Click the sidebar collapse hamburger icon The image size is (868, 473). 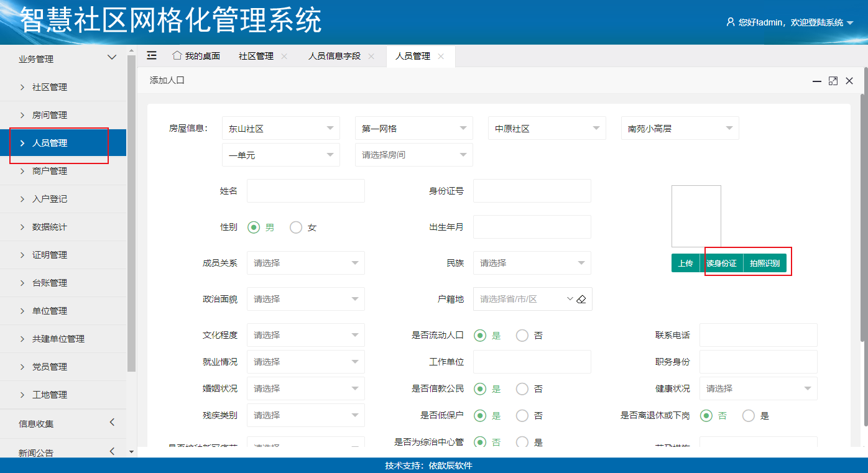point(152,55)
